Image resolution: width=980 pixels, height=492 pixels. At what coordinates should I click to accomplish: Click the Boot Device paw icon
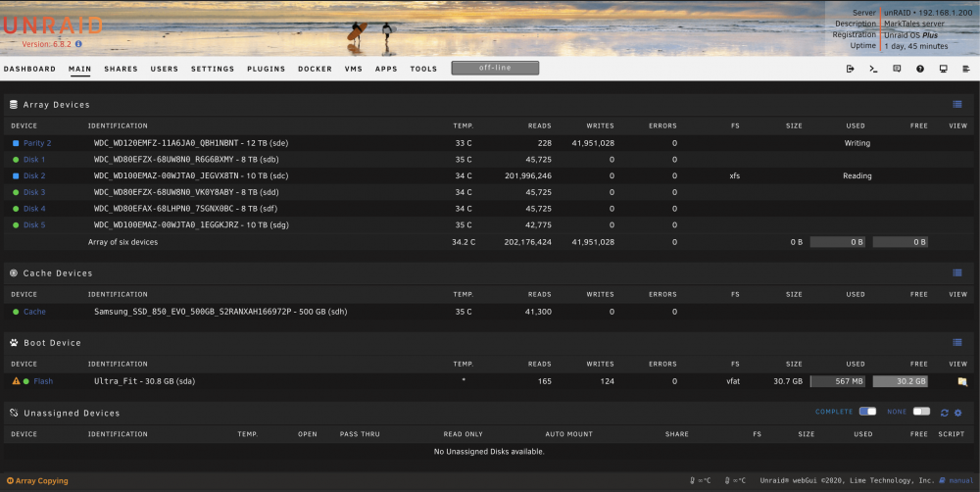tap(14, 343)
